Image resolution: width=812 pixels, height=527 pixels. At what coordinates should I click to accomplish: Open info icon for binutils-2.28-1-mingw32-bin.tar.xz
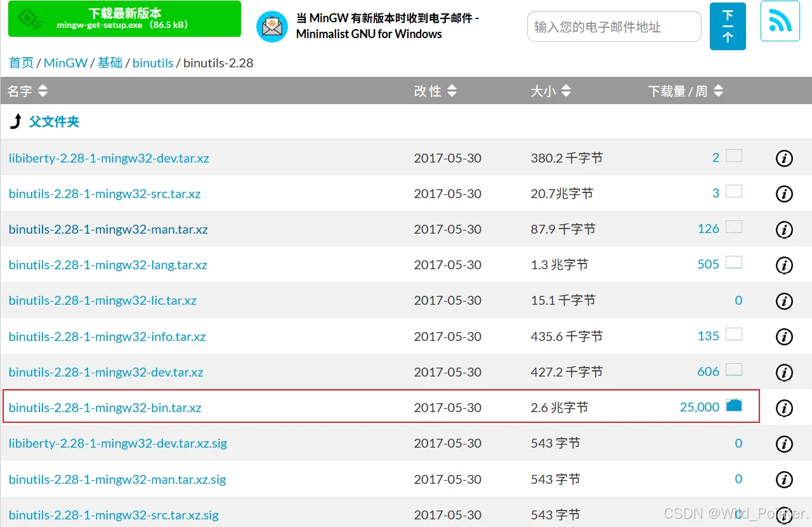[784, 408]
